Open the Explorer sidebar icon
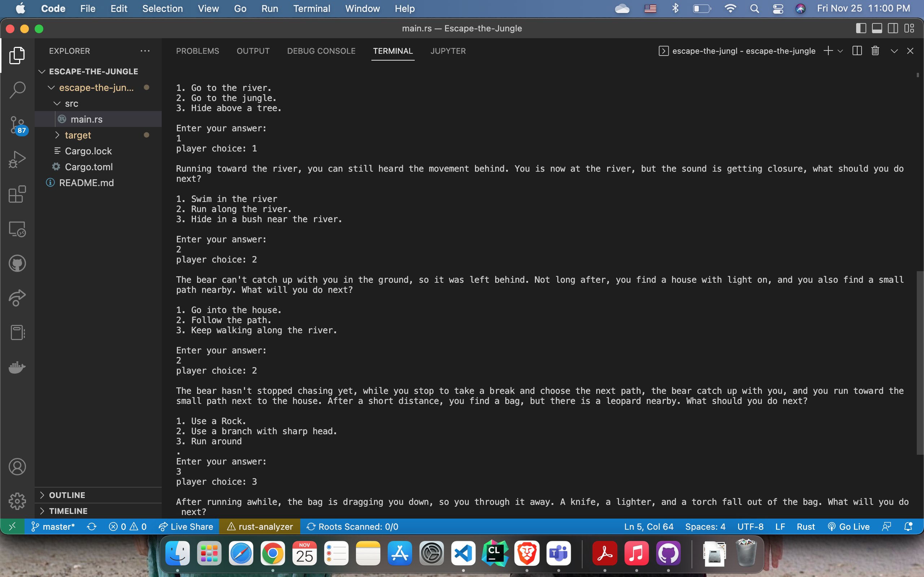 17,55
